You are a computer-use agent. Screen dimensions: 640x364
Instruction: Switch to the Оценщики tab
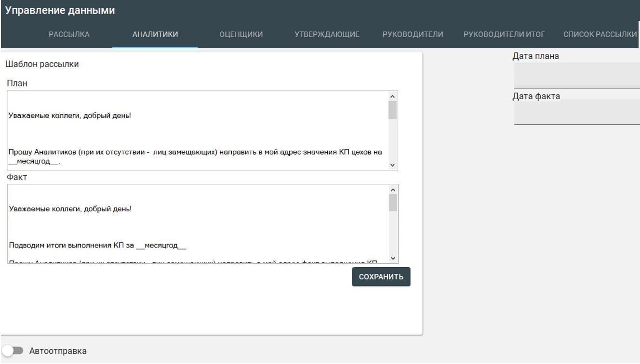[241, 34]
